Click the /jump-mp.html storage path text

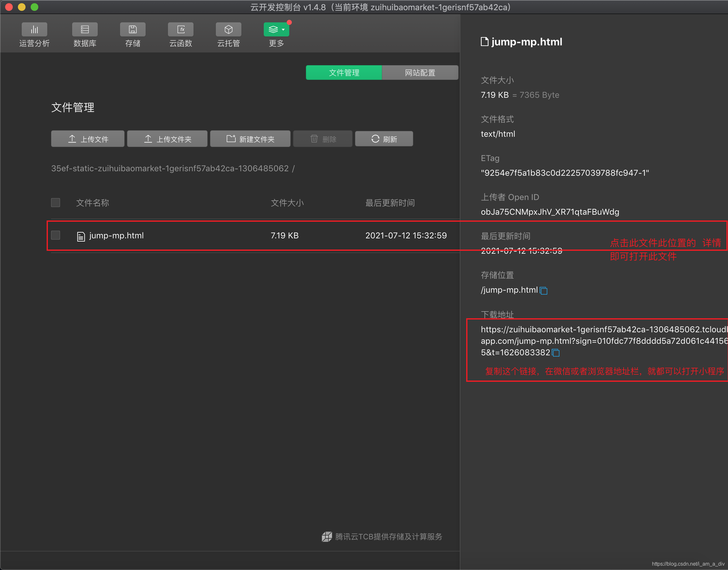[509, 290]
